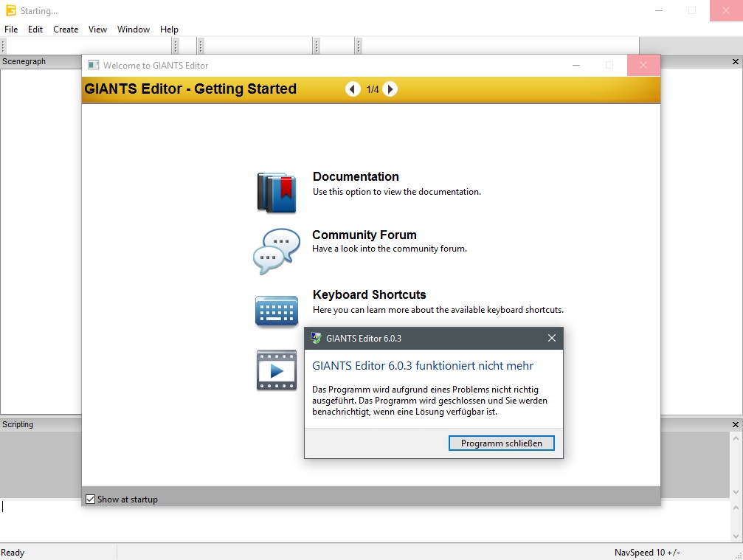Image resolution: width=743 pixels, height=560 pixels.
Task: Click the GIANTS Editor app logo icon
Action: click(x=10, y=10)
